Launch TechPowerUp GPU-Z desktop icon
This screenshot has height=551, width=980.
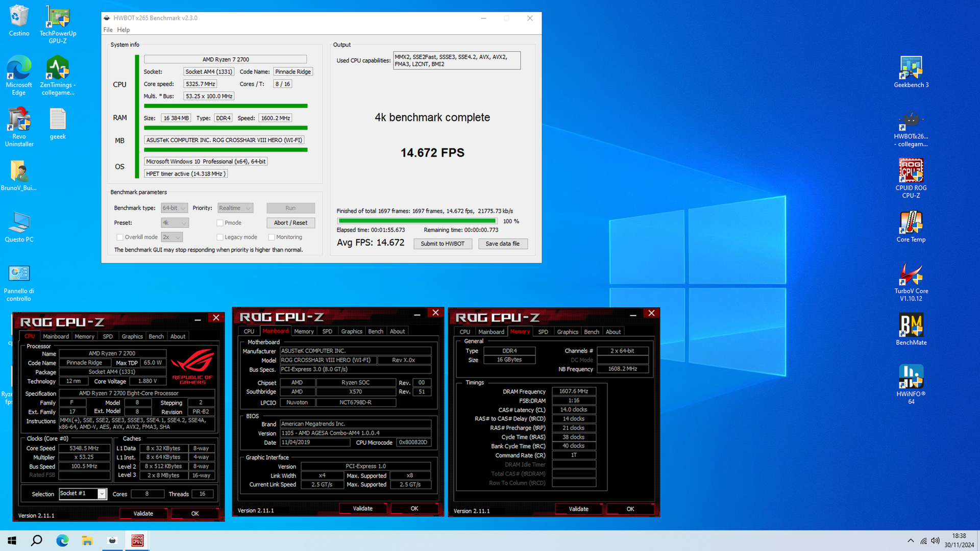pos(58,24)
